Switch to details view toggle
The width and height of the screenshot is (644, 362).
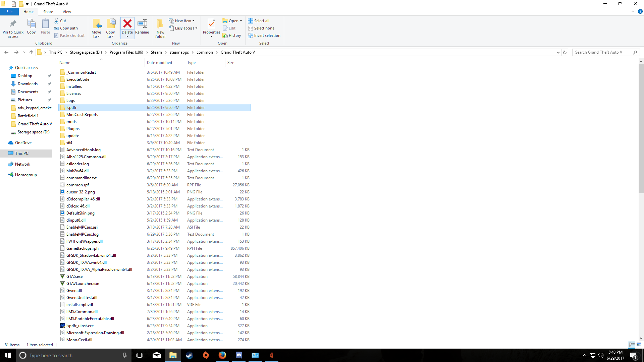click(x=632, y=345)
